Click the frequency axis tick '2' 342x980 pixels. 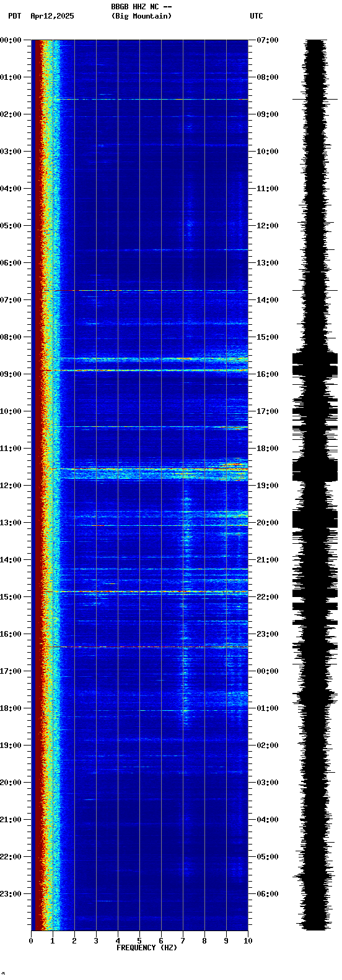click(x=74, y=941)
